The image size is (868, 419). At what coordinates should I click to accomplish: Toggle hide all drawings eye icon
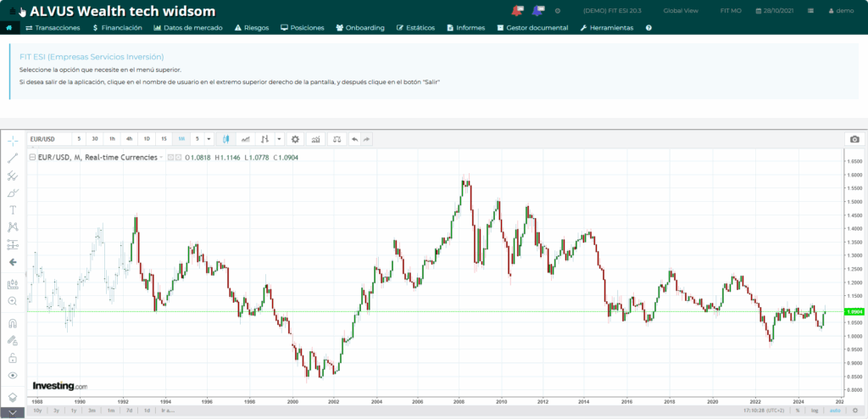[13, 375]
